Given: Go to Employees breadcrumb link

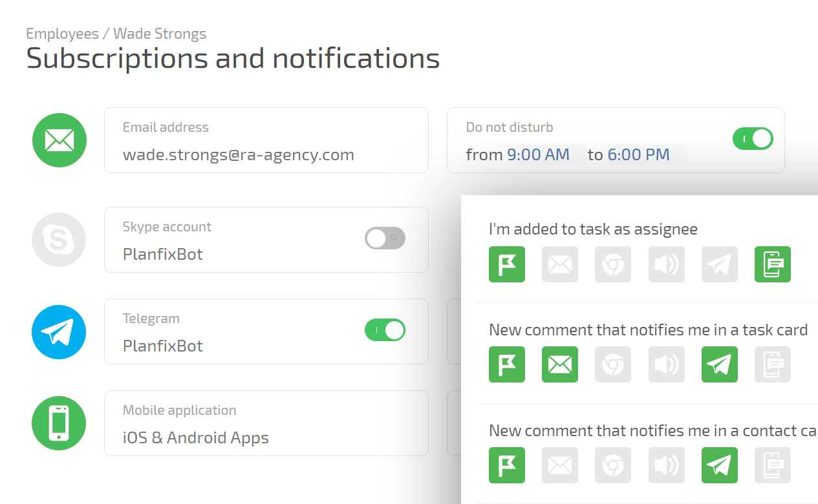Looking at the screenshot, I should [x=62, y=34].
